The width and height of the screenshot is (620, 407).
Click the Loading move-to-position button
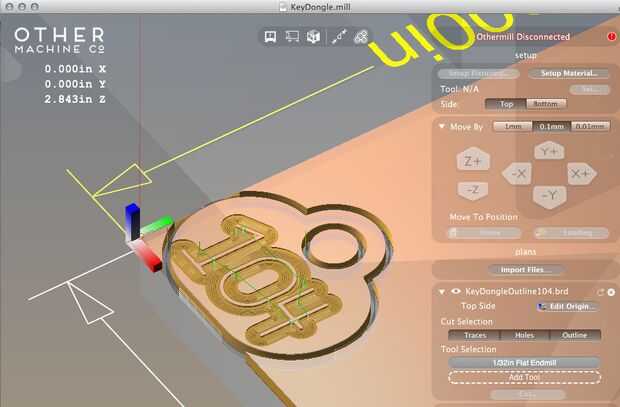pyautogui.click(x=571, y=233)
